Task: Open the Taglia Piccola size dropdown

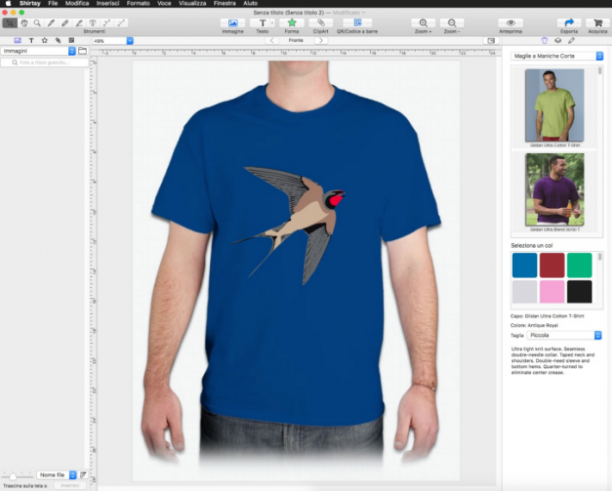Action: (564, 335)
